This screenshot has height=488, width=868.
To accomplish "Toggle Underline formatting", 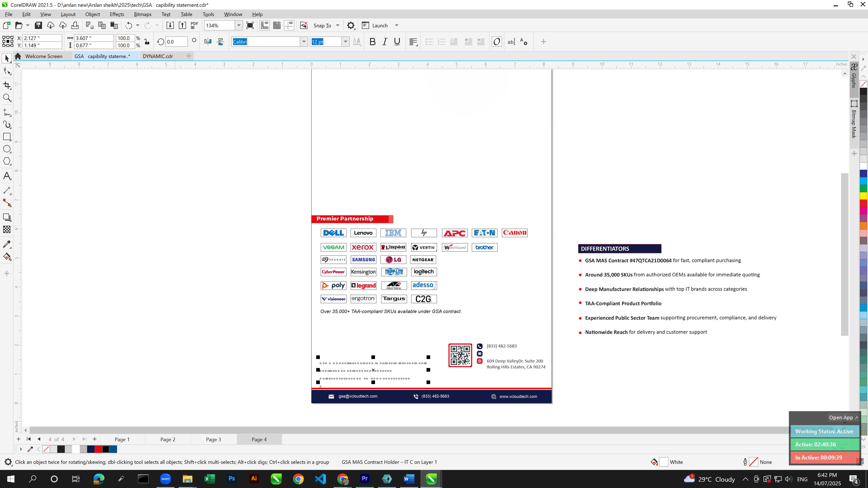I will click(397, 42).
